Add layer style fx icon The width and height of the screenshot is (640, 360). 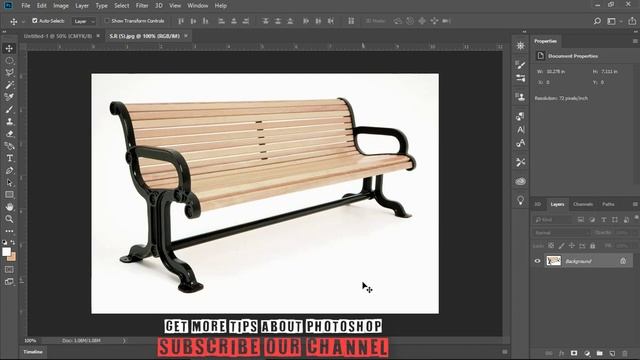561,353
